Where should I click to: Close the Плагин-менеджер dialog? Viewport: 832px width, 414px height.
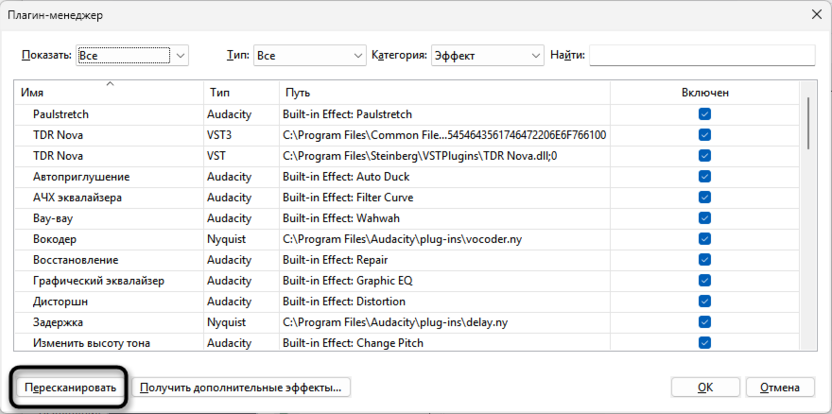(817, 15)
